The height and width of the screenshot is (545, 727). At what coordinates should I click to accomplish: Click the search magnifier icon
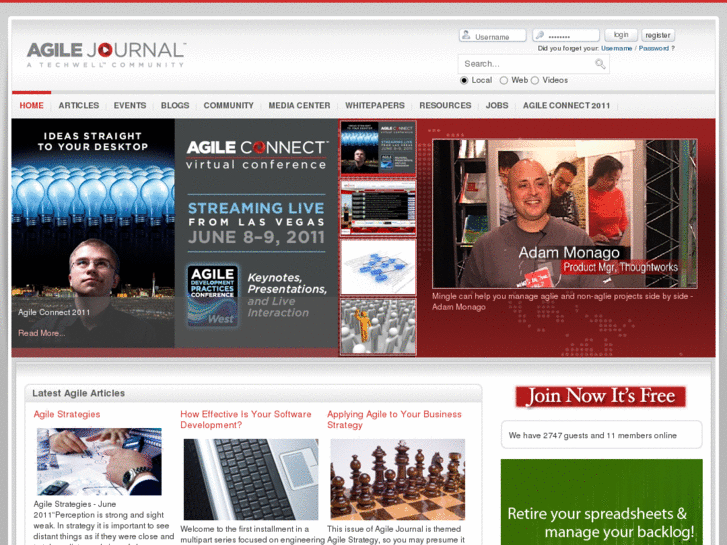coord(600,64)
